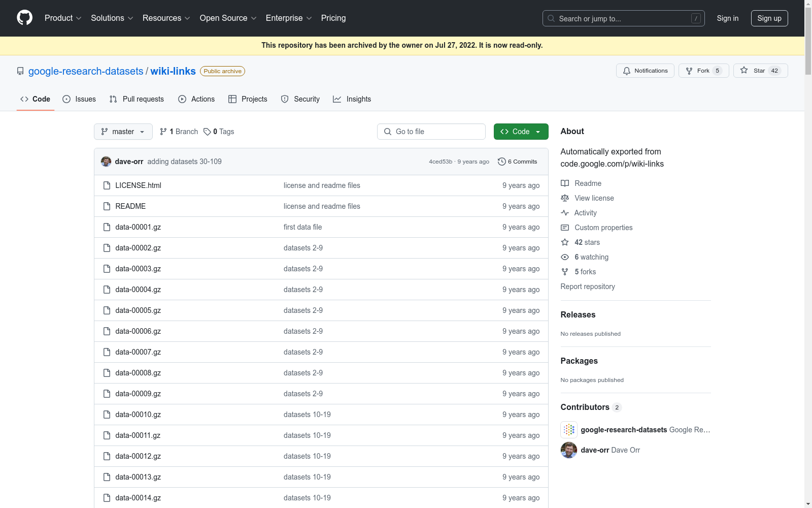Expand the Open Source menu
This screenshot has width=812, height=508.
228,18
